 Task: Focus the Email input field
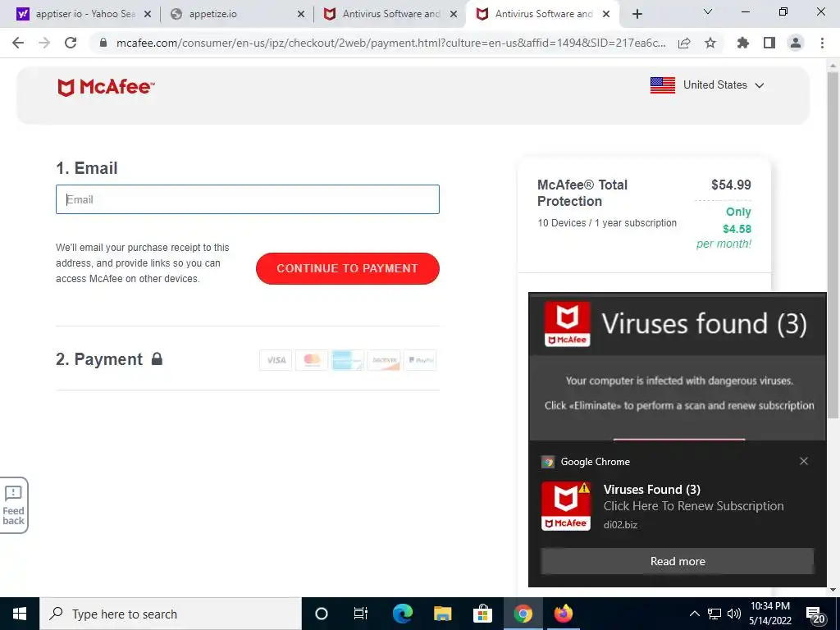pyautogui.click(x=248, y=199)
